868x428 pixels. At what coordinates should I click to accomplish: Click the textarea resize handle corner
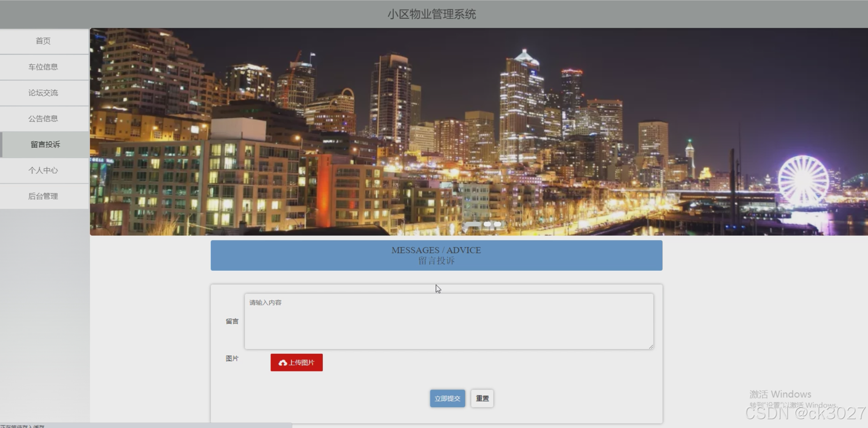click(x=651, y=346)
